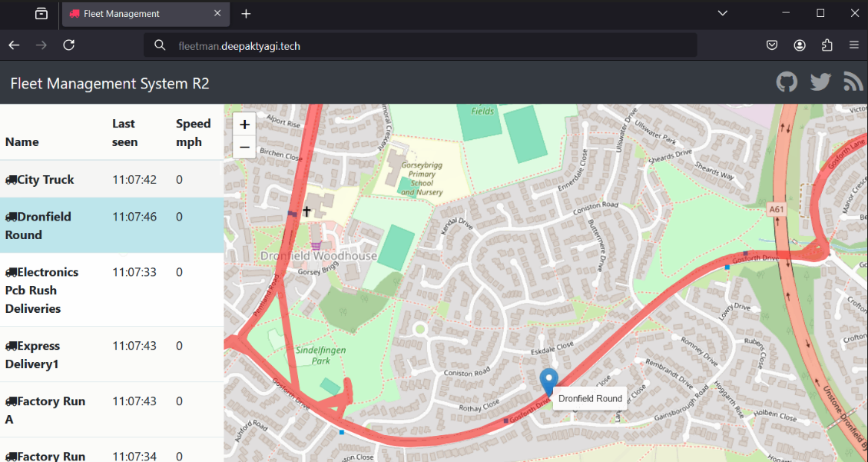868x462 pixels.
Task: Switch to the Fleet Management tab
Action: (146, 14)
